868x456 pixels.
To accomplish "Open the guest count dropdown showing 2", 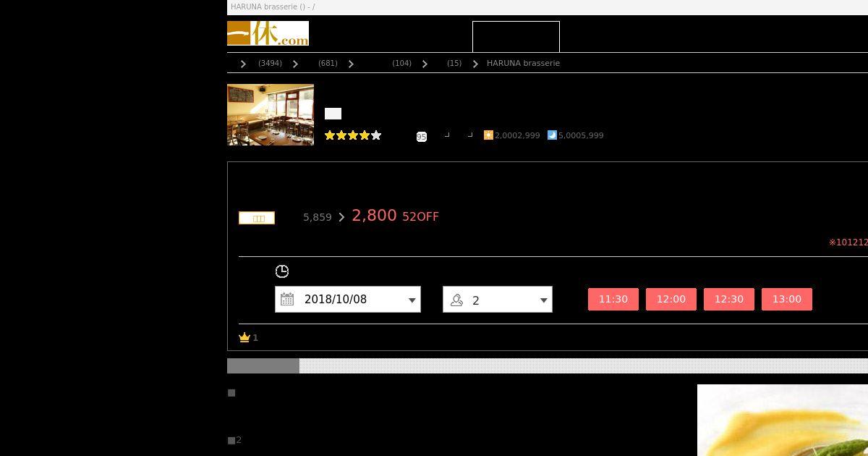I will pos(498,300).
